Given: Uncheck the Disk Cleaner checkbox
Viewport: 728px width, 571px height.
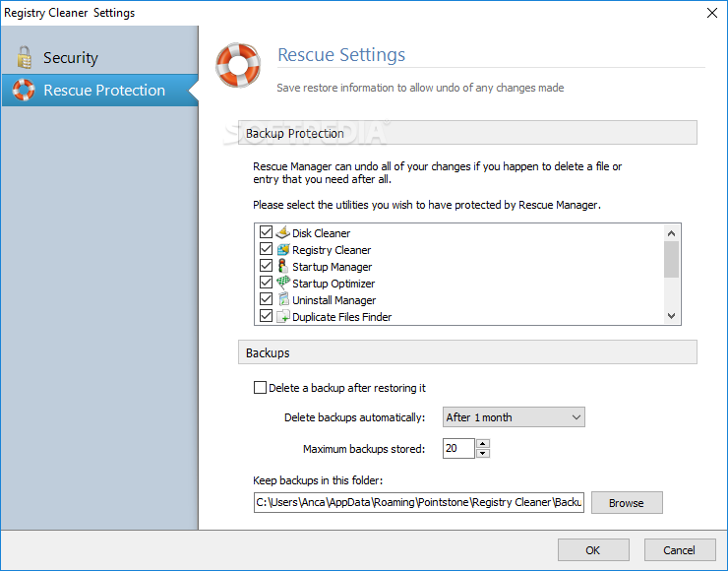Looking at the screenshot, I should tap(266, 231).
